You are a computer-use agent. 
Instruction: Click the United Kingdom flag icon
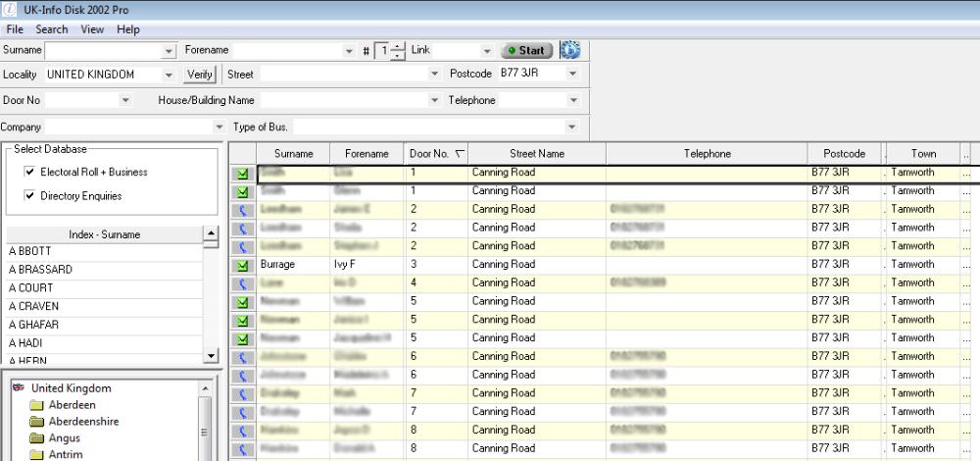(18, 388)
